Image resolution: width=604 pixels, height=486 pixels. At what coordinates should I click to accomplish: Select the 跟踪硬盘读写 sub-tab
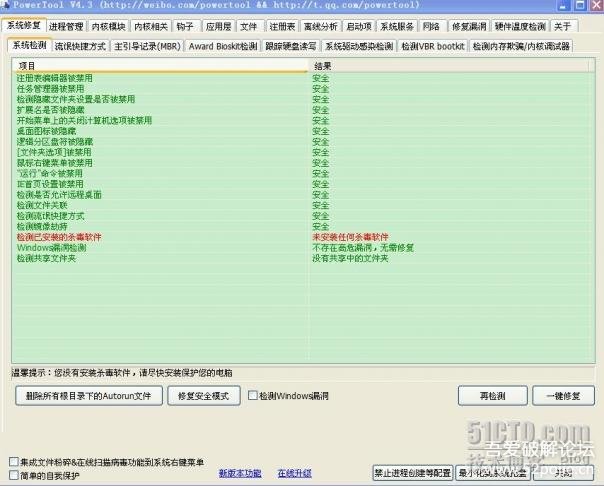tap(291, 46)
